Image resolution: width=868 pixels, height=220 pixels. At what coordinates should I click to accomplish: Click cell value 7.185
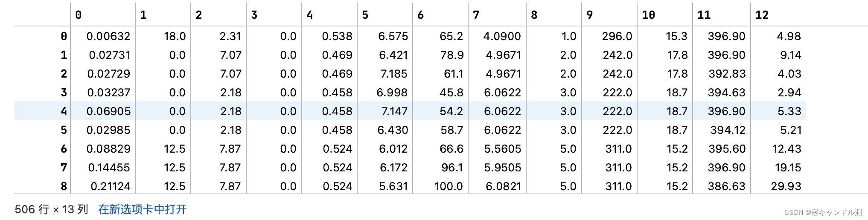point(394,74)
